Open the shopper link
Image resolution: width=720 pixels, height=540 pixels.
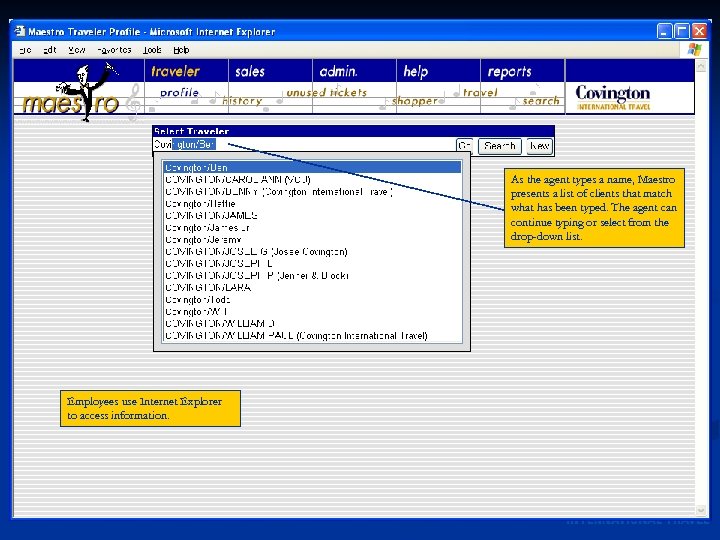(x=415, y=101)
